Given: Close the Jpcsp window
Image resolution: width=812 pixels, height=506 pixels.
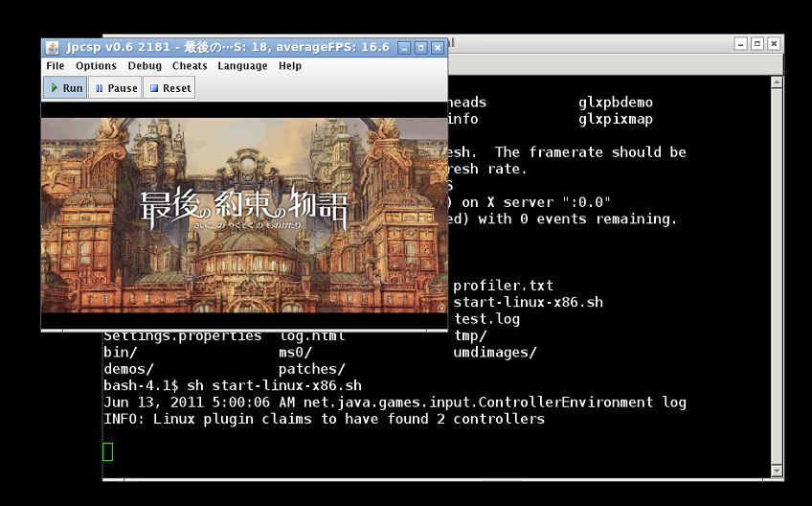Looking at the screenshot, I should (438, 48).
